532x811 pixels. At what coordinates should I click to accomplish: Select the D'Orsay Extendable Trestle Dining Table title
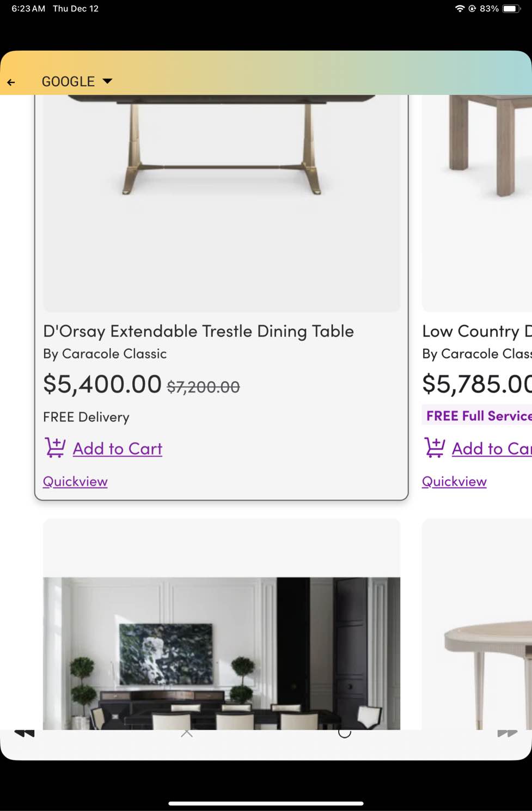[198, 331]
